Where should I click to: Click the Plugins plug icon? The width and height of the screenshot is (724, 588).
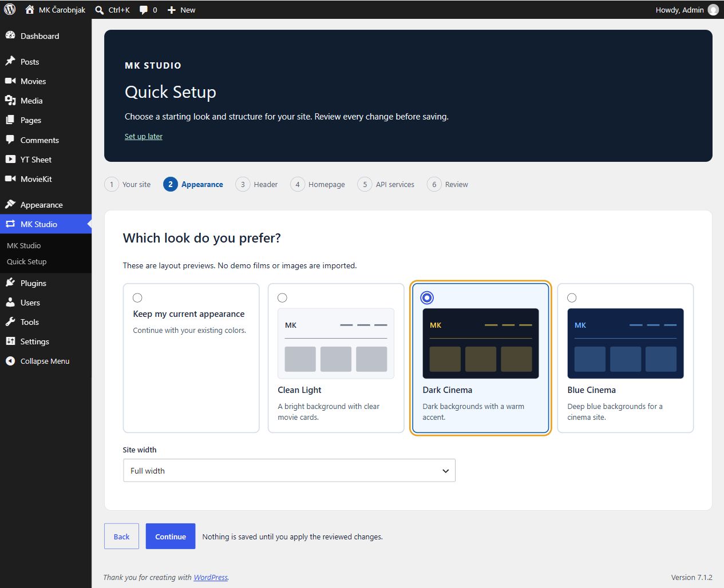10,283
